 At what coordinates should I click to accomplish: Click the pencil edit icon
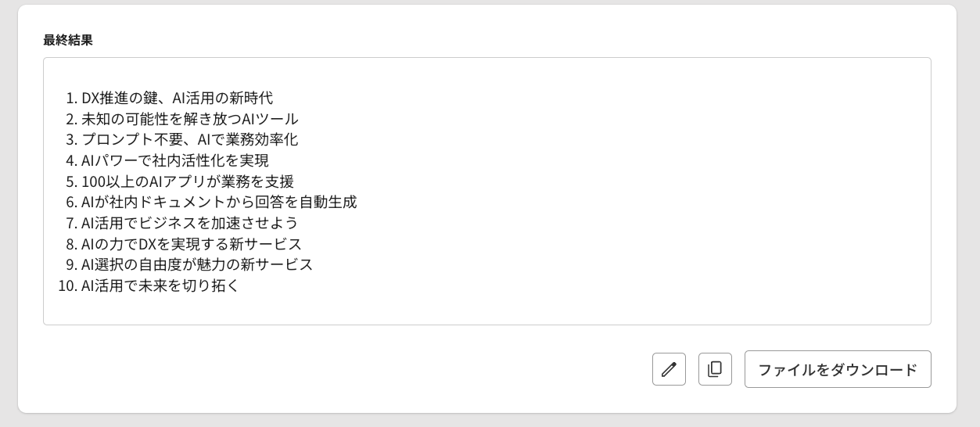(x=669, y=369)
